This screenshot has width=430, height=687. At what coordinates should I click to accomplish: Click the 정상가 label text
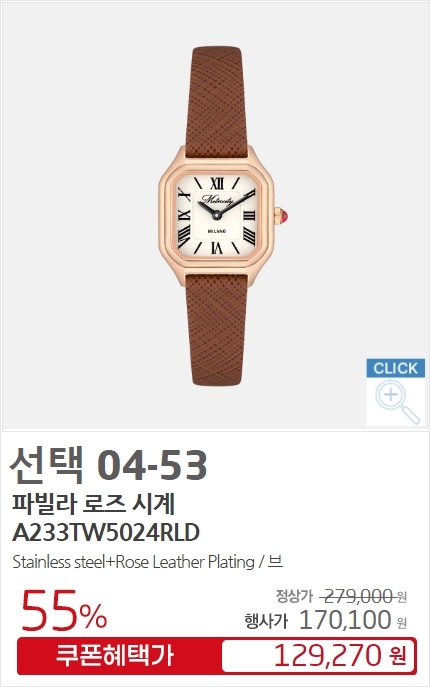(x=294, y=596)
